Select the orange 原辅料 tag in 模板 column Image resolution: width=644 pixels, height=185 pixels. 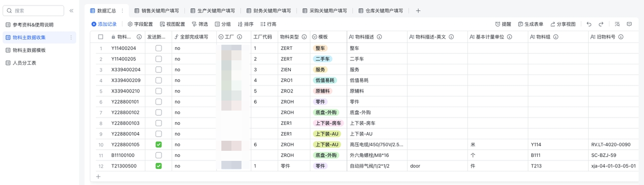(x=322, y=91)
